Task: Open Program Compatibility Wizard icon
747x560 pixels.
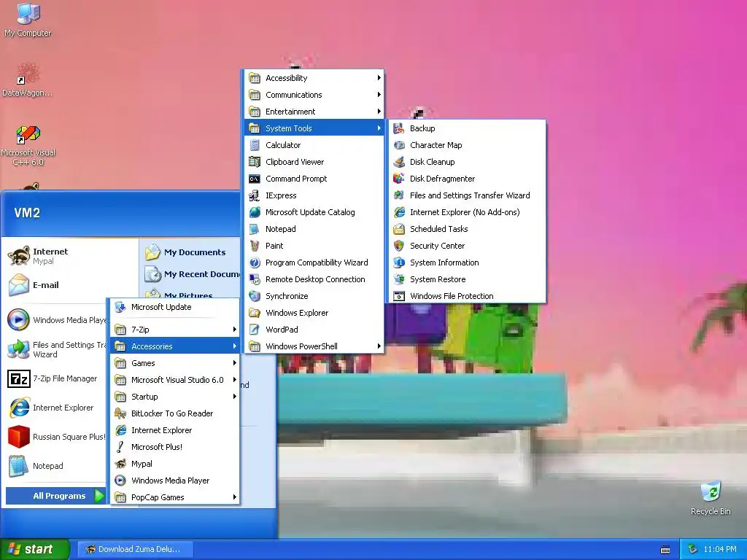Action: (255, 262)
